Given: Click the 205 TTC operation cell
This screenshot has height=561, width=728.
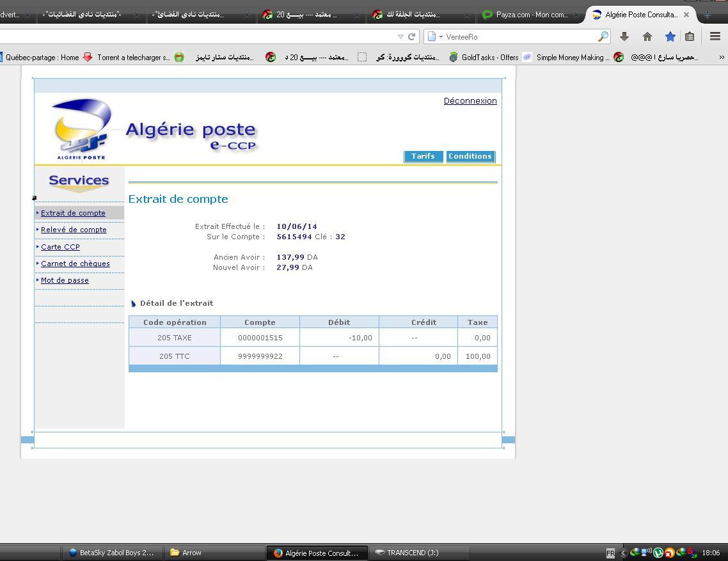Looking at the screenshot, I should click(x=175, y=357).
